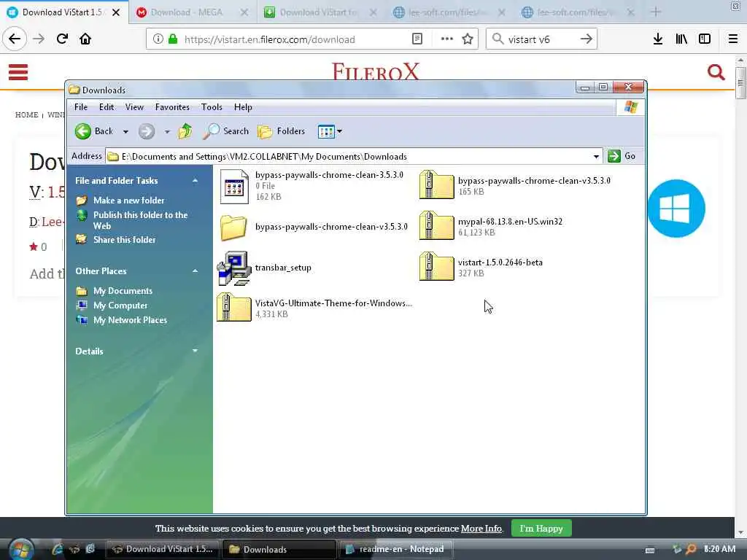Click Publish this folder to the Web
Screen dimensions: 747x560
[141, 220]
